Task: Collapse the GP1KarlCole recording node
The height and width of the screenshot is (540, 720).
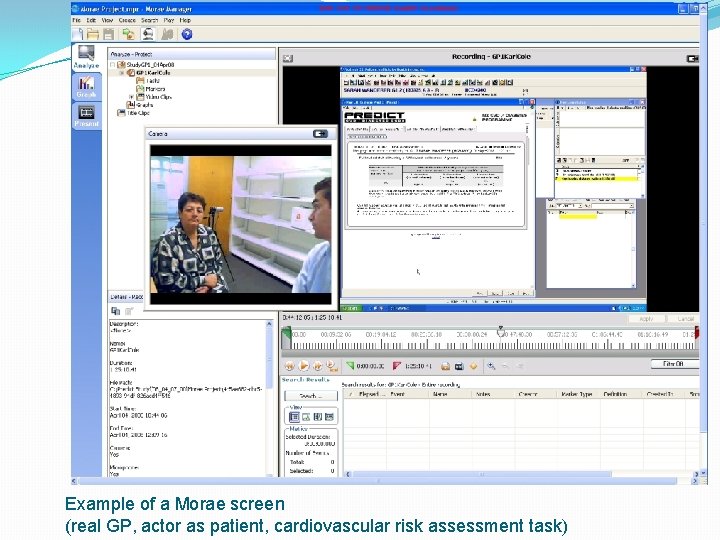Action: 122,73
